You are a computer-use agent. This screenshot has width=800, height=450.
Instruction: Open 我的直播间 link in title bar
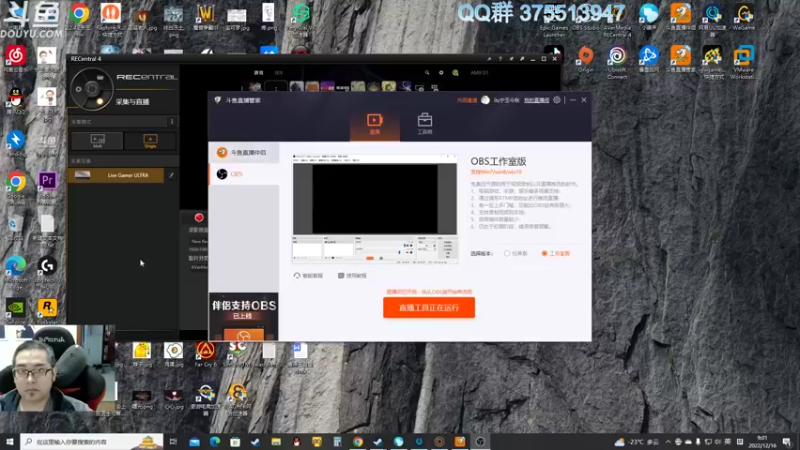click(536, 101)
